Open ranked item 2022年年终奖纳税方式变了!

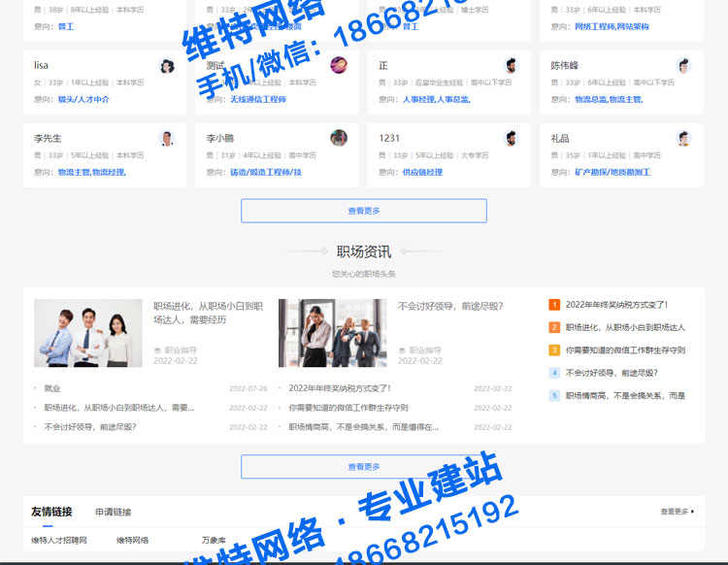coord(616,305)
